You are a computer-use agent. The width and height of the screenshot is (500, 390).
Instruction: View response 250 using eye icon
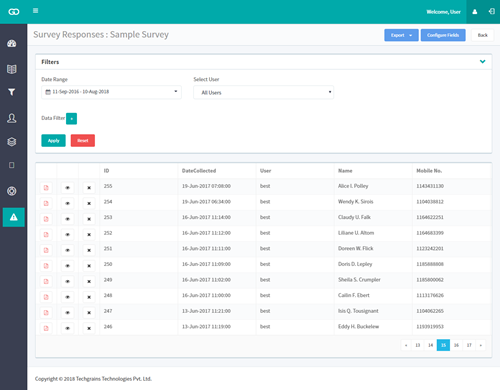pos(67,266)
